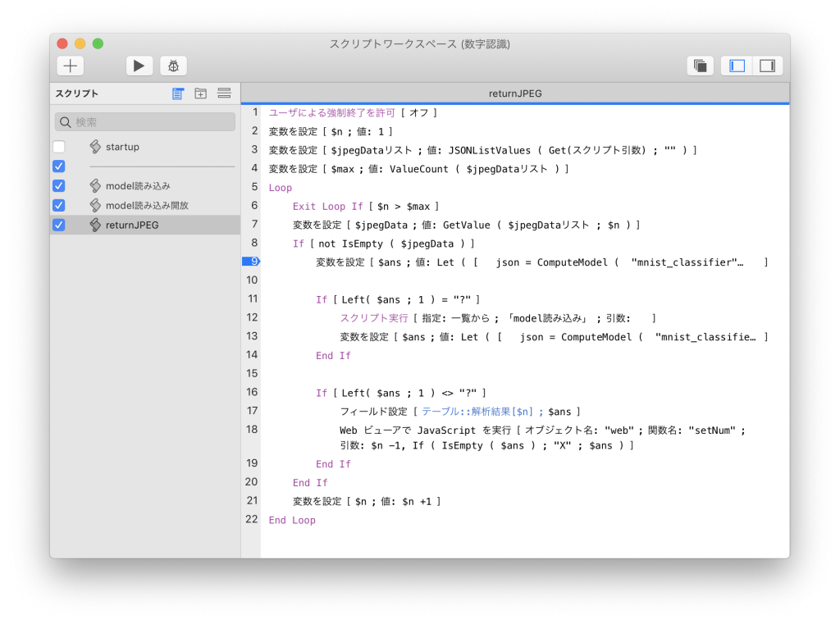Click the new script icon in Scripts header
Screen dimensions: 840x624
click(x=178, y=93)
